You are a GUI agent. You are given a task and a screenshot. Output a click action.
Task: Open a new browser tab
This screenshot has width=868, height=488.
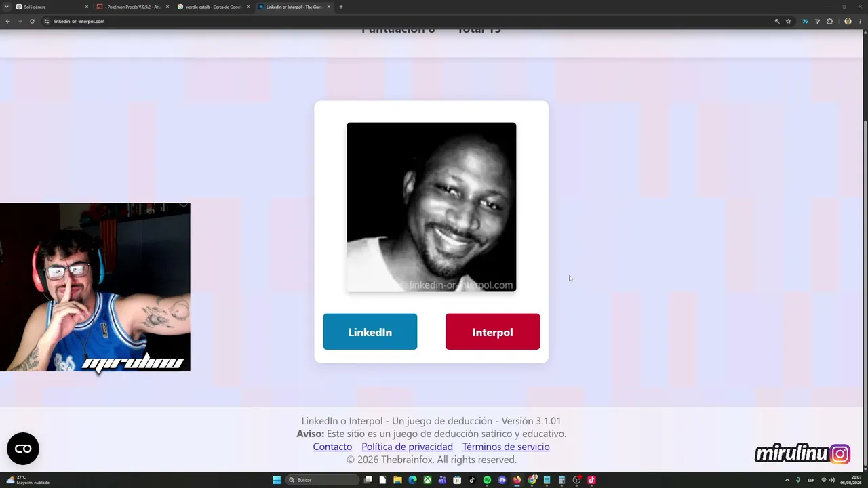pyautogui.click(x=340, y=7)
